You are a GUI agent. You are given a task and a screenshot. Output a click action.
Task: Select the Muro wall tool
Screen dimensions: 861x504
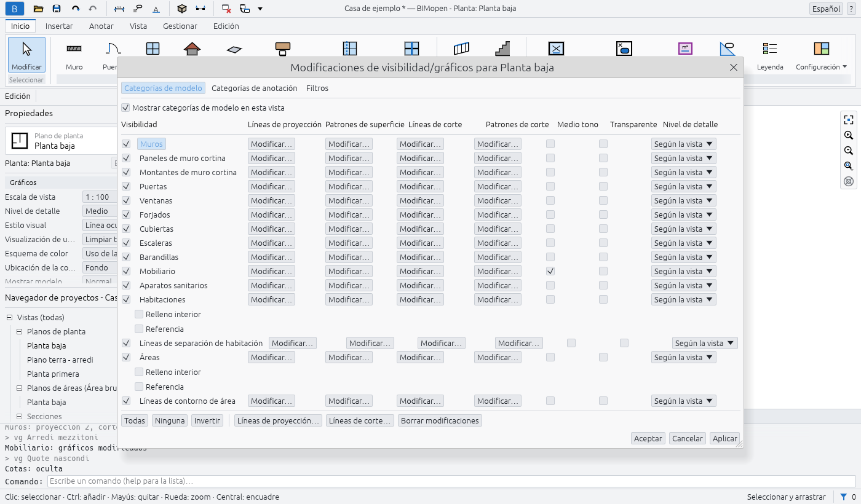pyautogui.click(x=74, y=55)
